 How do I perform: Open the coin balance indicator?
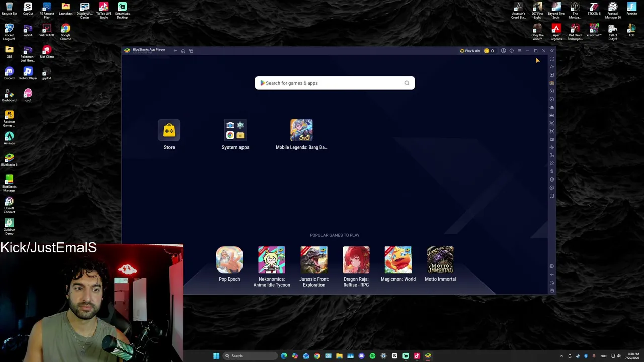point(489,51)
